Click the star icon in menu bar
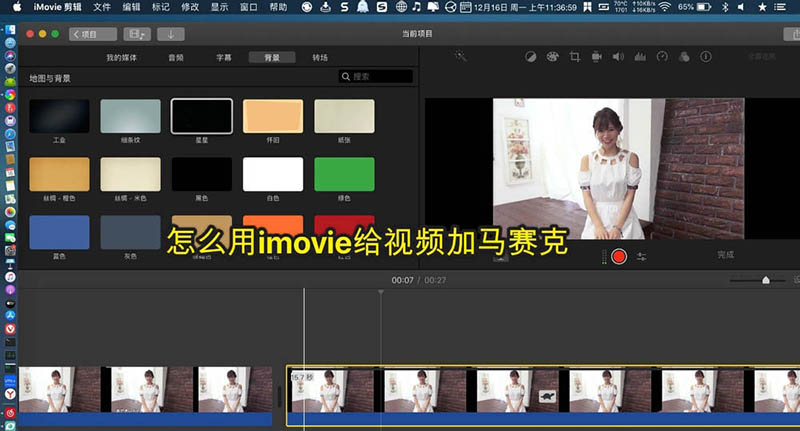This screenshot has height=431, width=800. (762, 7)
